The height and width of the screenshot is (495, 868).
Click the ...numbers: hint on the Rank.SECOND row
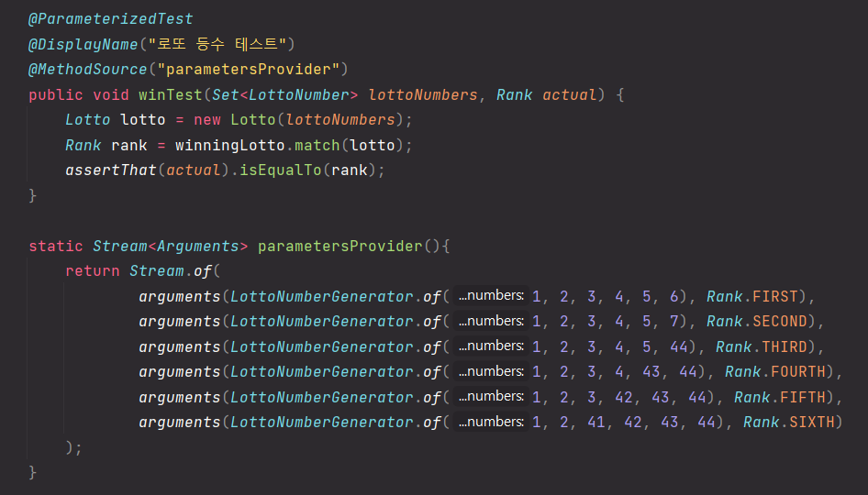[491, 321]
